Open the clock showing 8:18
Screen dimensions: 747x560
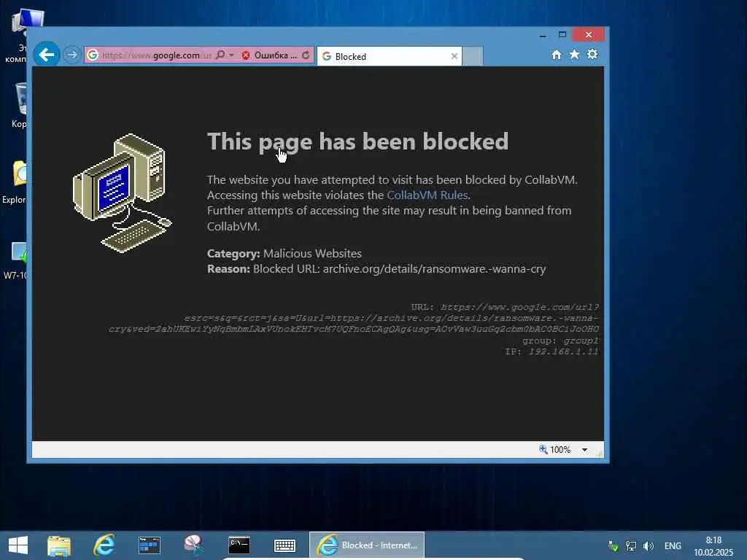coord(713,546)
